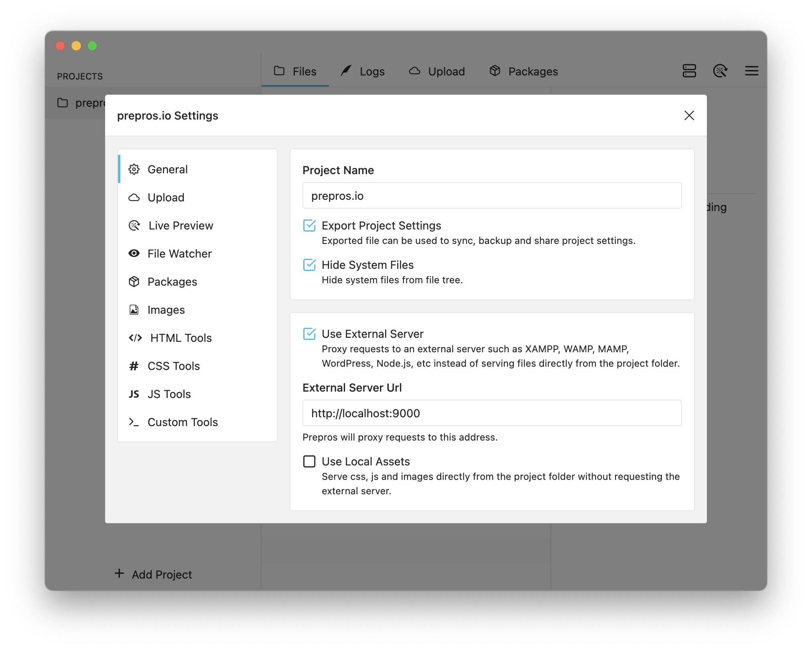
Task: Open the General settings section
Action: point(197,169)
